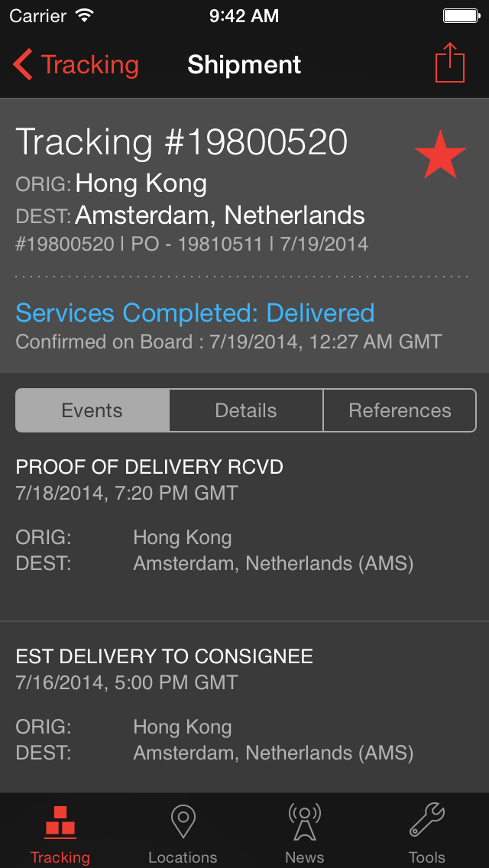Tap Services Completed: Delivered status
Screen dimensions: 489x868
(x=195, y=313)
